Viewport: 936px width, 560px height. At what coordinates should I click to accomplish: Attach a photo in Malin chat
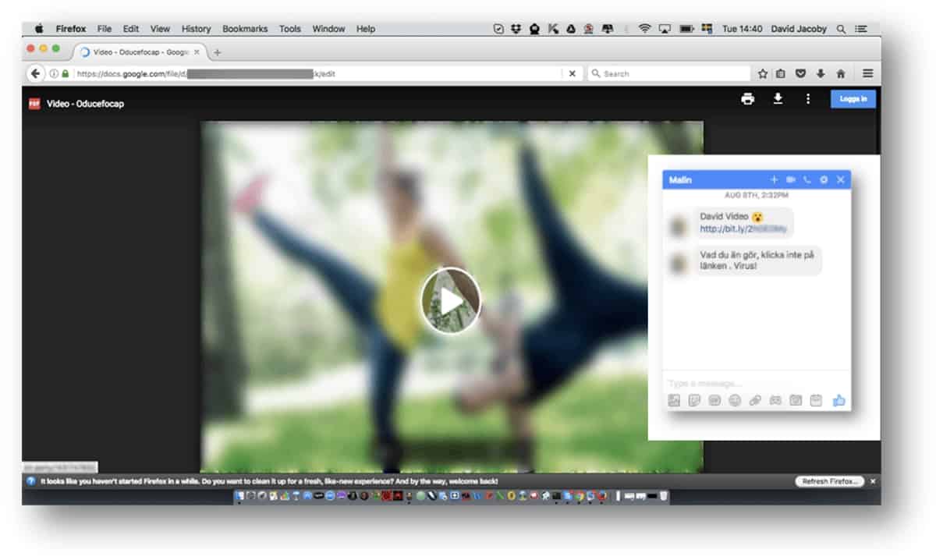click(675, 401)
